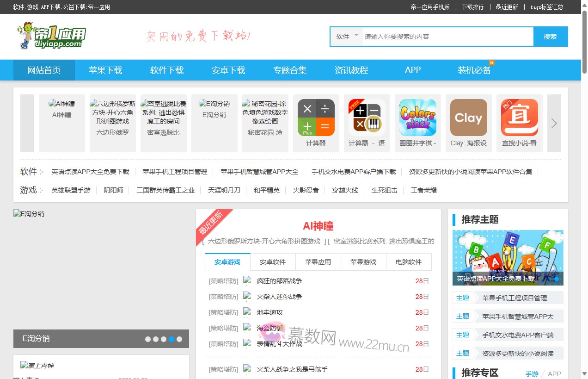Open the Clay poster design app icon

click(468, 118)
